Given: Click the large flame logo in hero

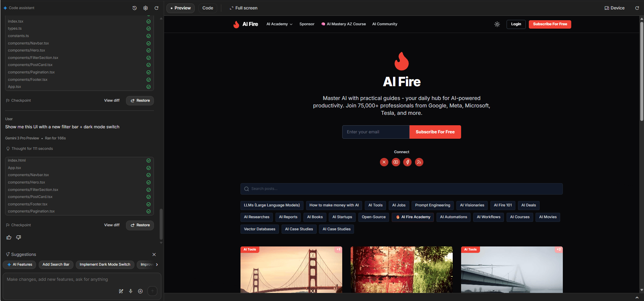Looking at the screenshot, I should click(x=401, y=61).
